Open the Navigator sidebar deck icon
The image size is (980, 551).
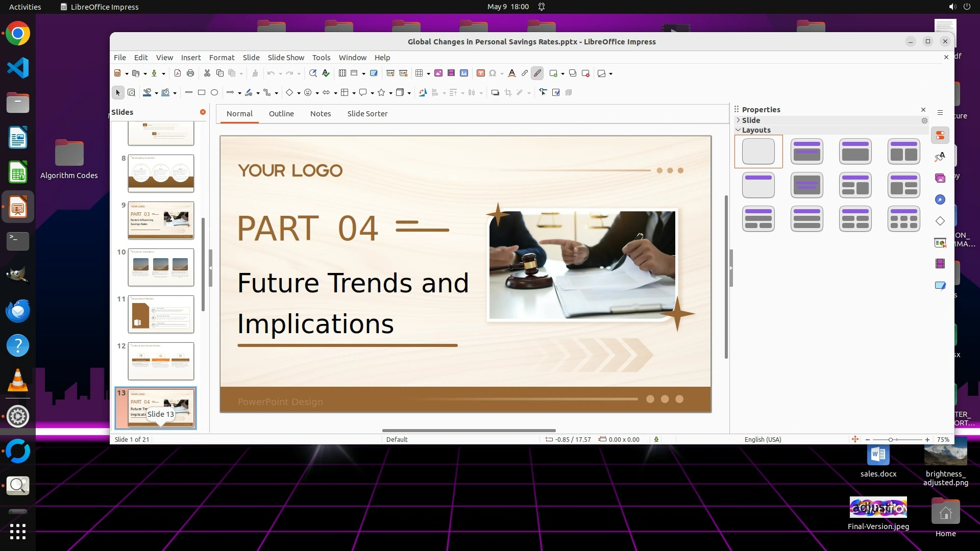(x=940, y=199)
